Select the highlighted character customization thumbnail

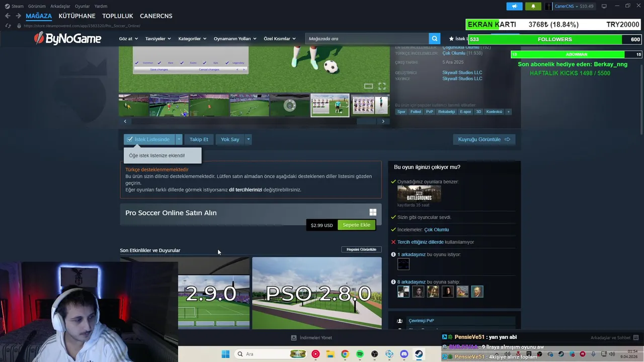(x=330, y=105)
